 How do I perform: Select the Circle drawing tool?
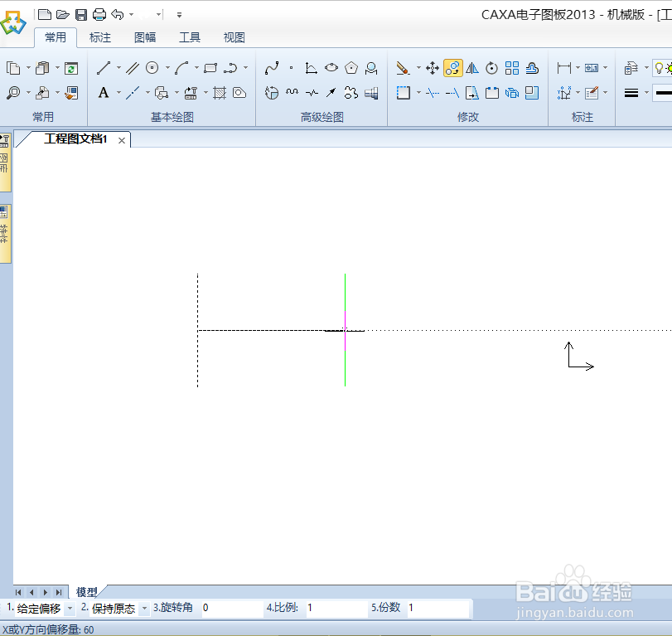pos(152,68)
